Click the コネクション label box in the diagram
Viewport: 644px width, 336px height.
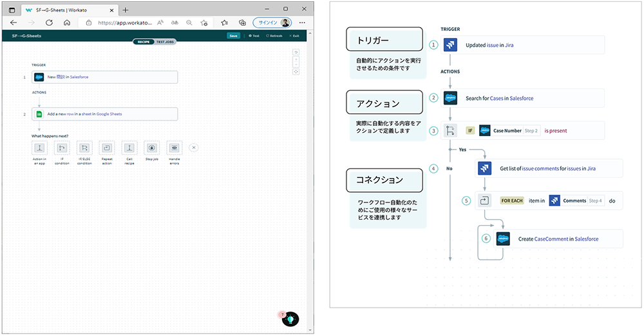(384, 180)
